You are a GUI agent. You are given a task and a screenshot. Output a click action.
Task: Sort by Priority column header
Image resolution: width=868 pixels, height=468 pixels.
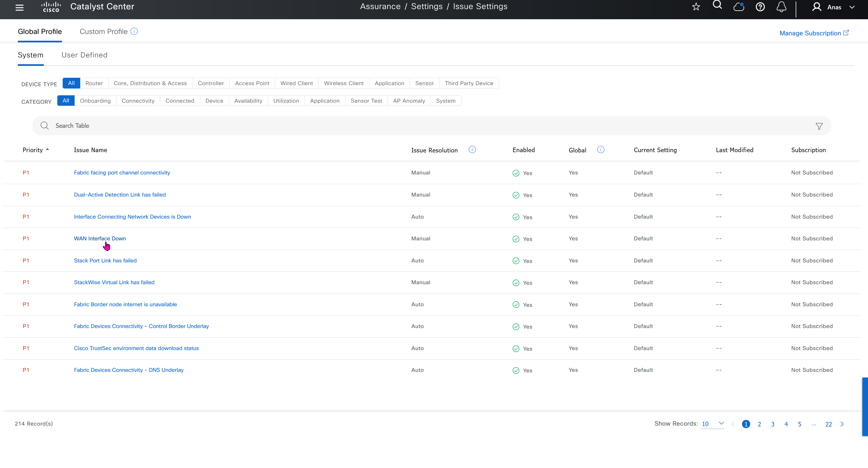click(33, 150)
